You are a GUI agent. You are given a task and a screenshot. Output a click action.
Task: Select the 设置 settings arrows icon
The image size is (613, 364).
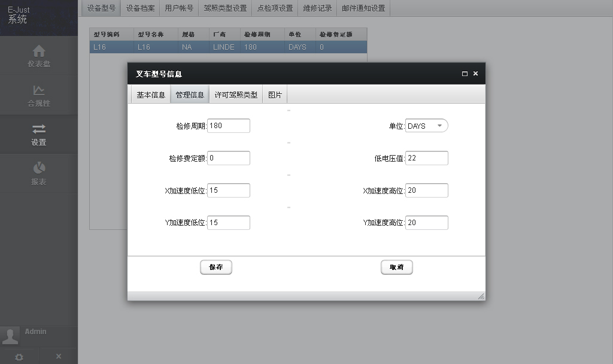pyautogui.click(x=39, y=129)
